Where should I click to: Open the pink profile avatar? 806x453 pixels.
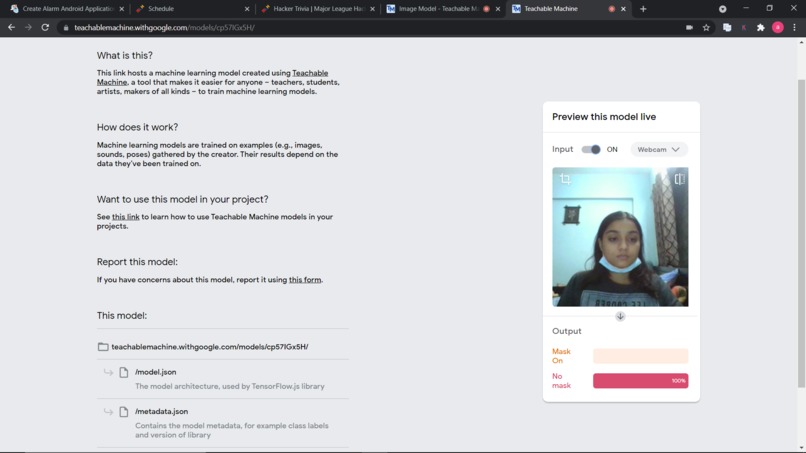click(x=778, y=27)
